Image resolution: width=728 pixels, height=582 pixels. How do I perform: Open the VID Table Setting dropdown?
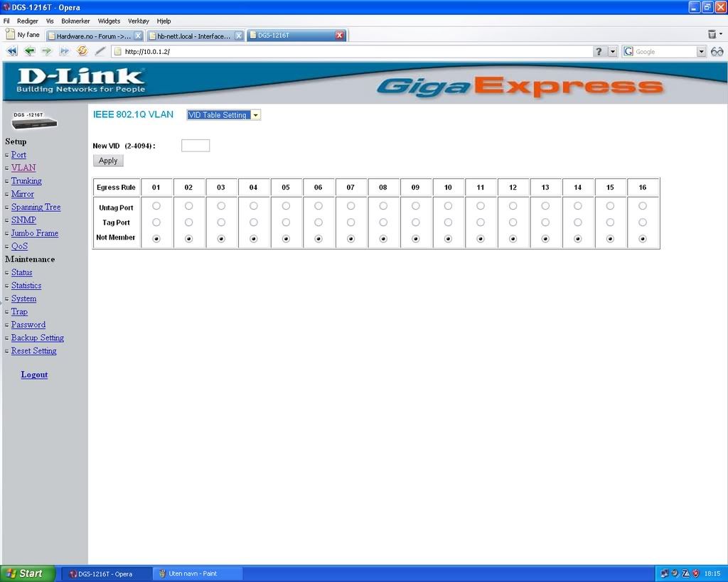pyautogui.click(x=223, y=115)
